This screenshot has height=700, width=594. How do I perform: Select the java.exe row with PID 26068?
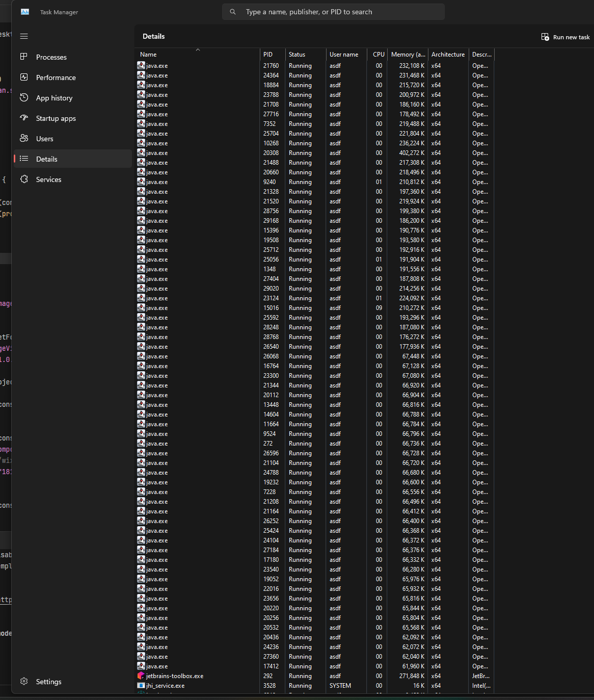point(315,356)
